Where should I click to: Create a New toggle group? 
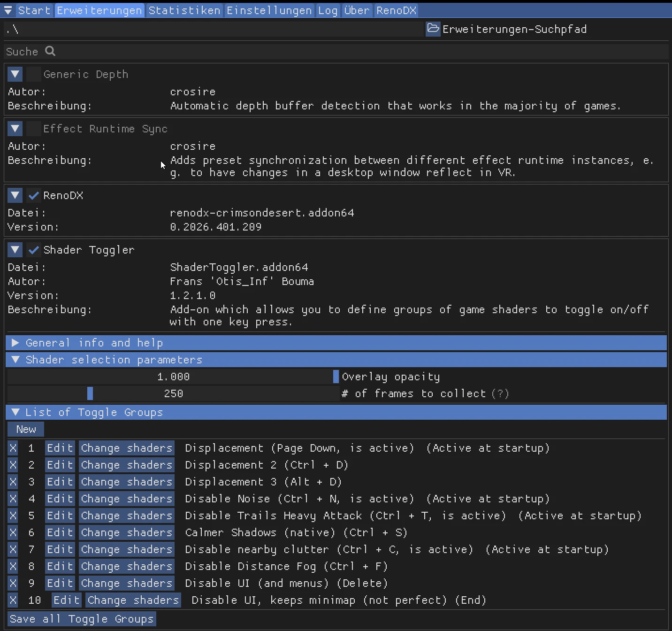[x=26, y=429]
